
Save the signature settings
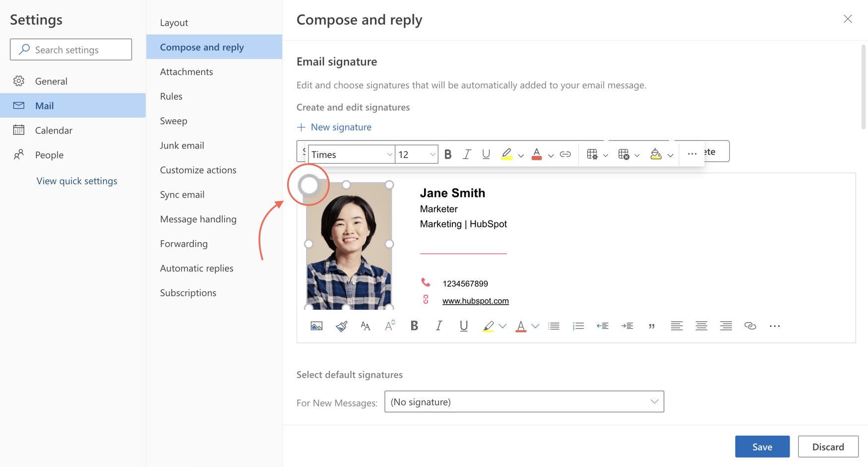pyautogui.click(x=762, y=447)
